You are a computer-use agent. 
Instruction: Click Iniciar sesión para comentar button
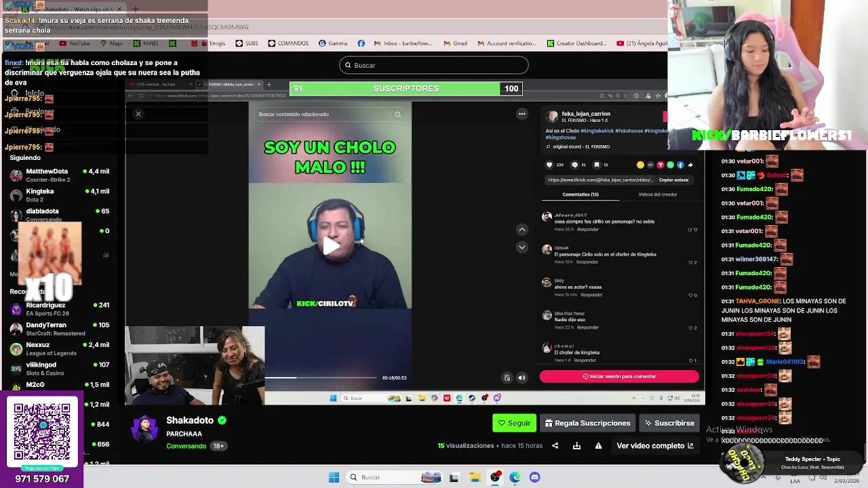(x=619, y=376)
